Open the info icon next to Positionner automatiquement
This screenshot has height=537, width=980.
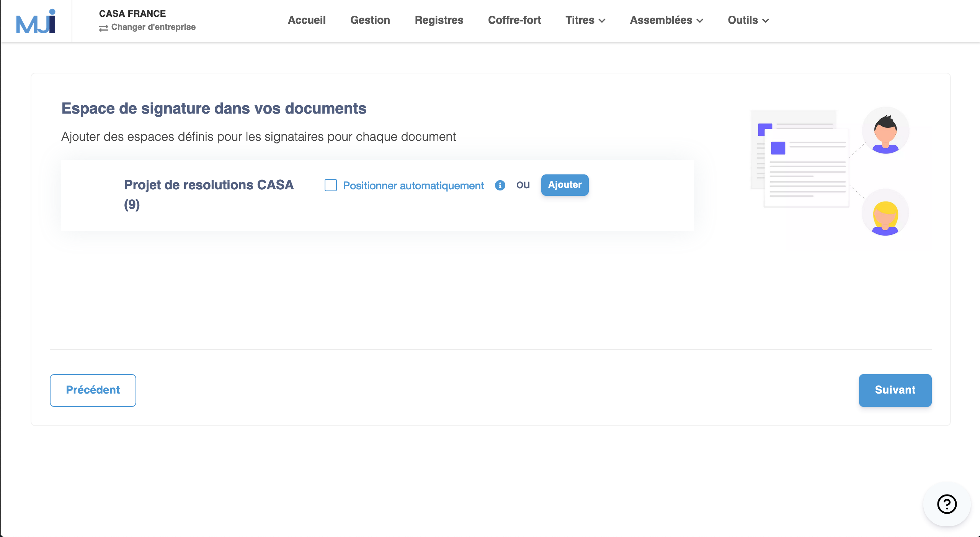tap(500, 186)
